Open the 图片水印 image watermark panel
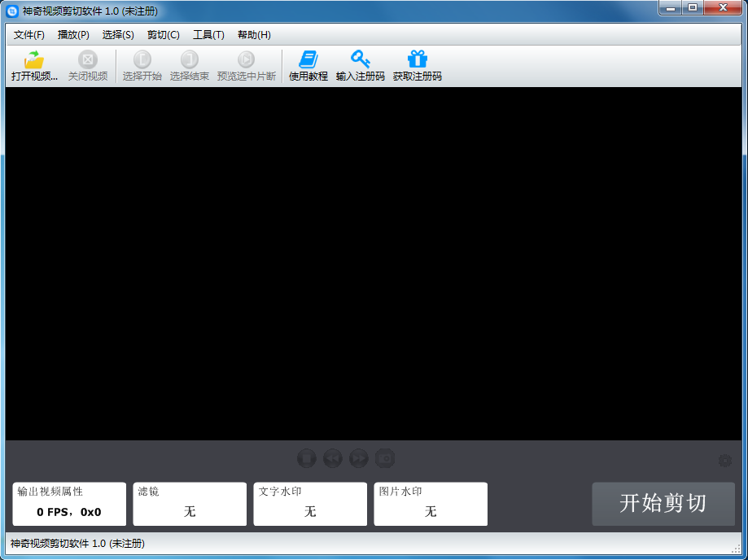The height and width of the screenshot is (560, 748). pos(431,504)
